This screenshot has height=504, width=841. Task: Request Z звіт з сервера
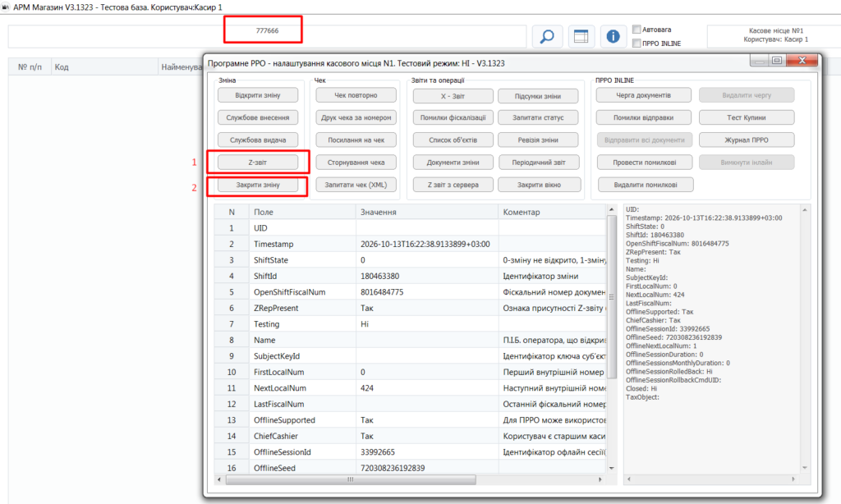click(x=453, y=185)
